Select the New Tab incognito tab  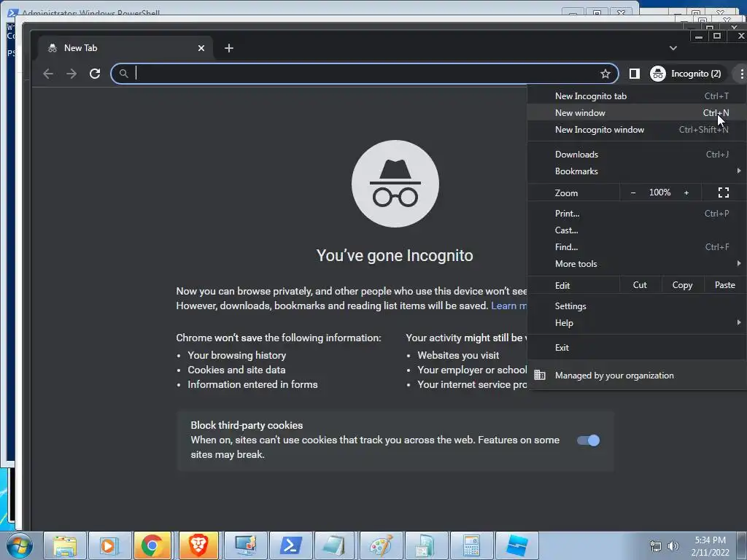point(126,48)
